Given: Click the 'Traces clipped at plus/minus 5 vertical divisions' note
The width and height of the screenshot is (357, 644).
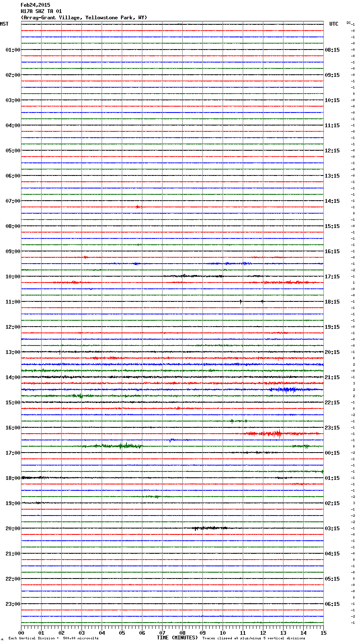Looking at the screenshot, I should (x=254, y=639).
